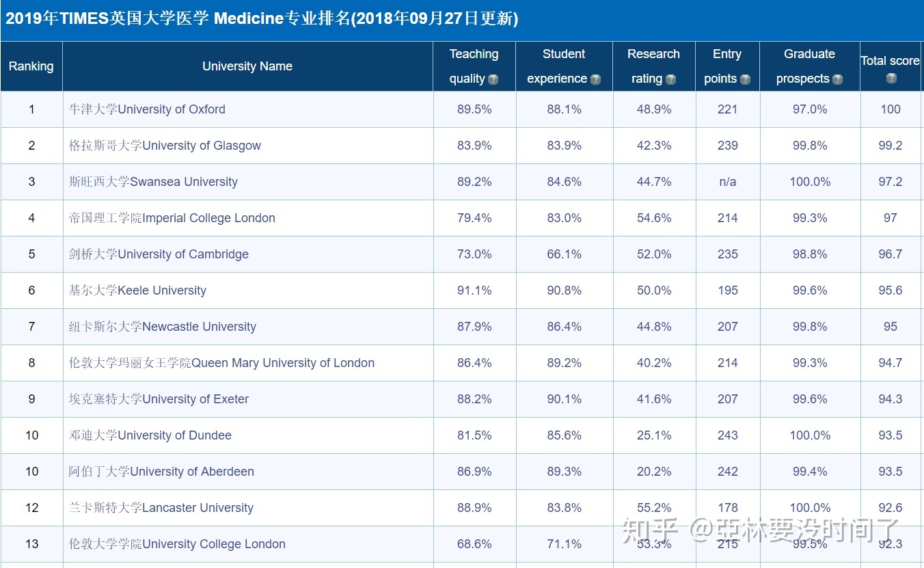Image resolution: width=924 pixels, height=568 pixels.
Task: Open University College London link
Action: click(x=177, y=544)
